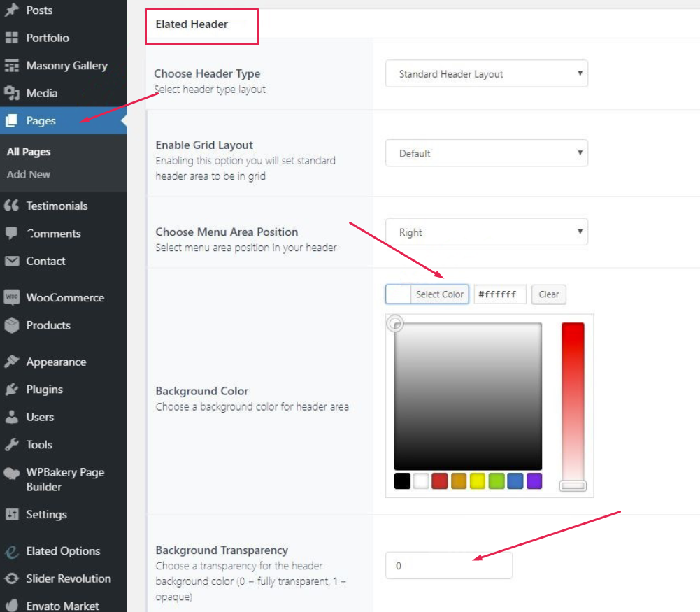The height and width of the screenshot is (612, 700).
Task: Pick the red preset color swatch
Action: (439, 481)
